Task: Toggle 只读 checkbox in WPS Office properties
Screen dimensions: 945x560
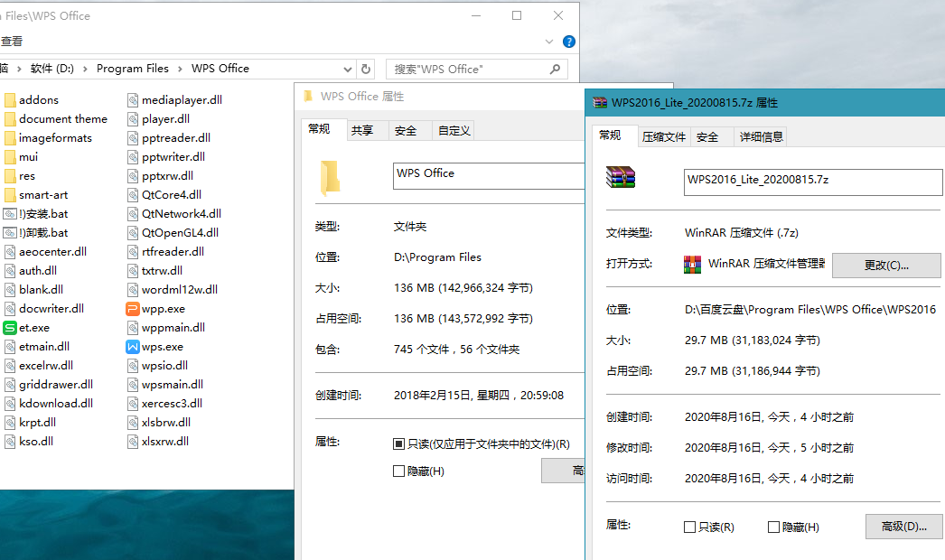Action: (x=398, y=444)
